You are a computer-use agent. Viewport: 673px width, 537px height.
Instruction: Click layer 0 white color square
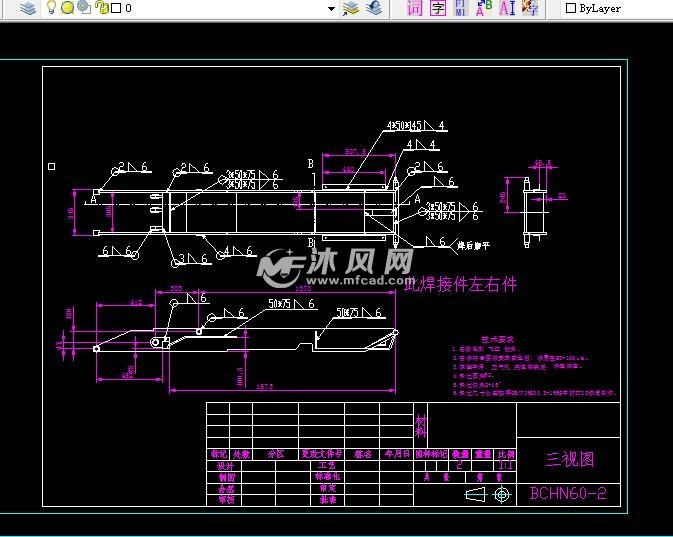tap(116, 8)
